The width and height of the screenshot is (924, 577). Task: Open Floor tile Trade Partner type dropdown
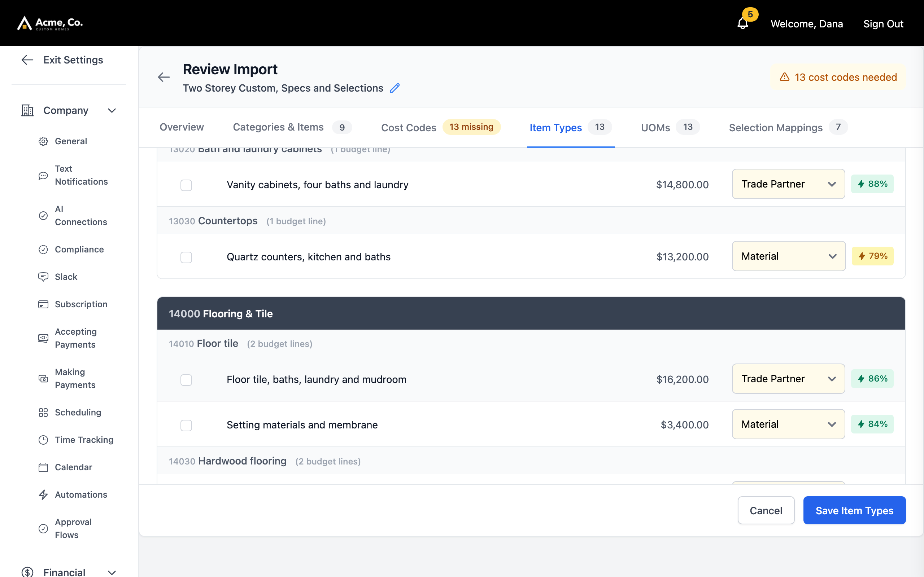[x=788, y=379]
